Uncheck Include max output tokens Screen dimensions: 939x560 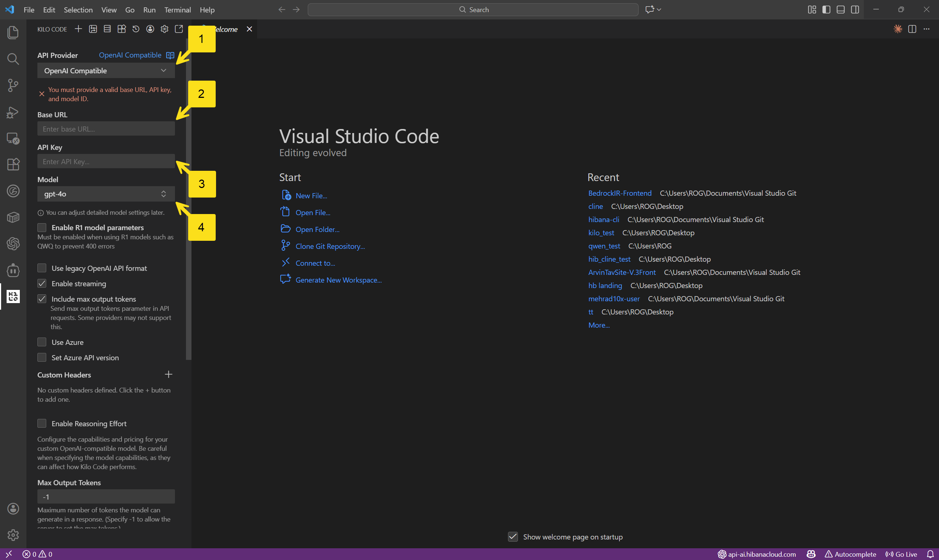pos(42,299)
